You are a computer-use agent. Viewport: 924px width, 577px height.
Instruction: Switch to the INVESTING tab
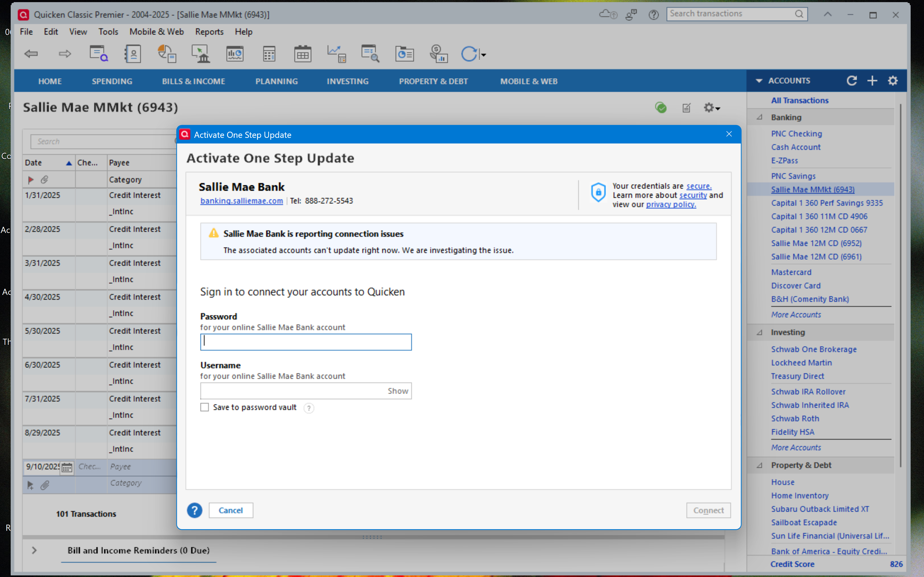(x=348, y=81)
